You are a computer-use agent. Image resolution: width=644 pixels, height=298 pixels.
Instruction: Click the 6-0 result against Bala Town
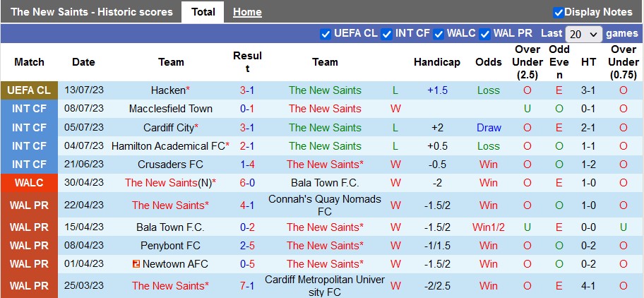[247, 183]
